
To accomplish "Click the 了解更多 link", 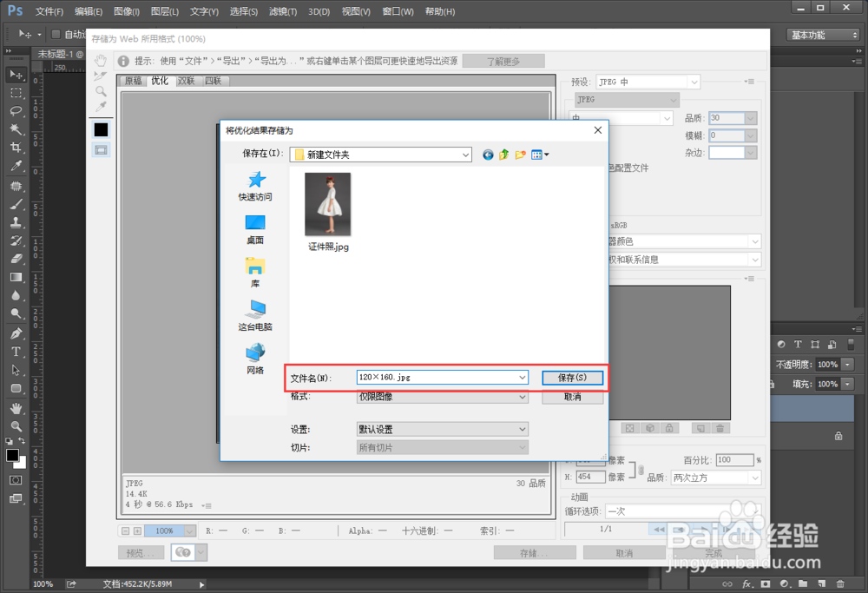I will [x=503, y=61].
